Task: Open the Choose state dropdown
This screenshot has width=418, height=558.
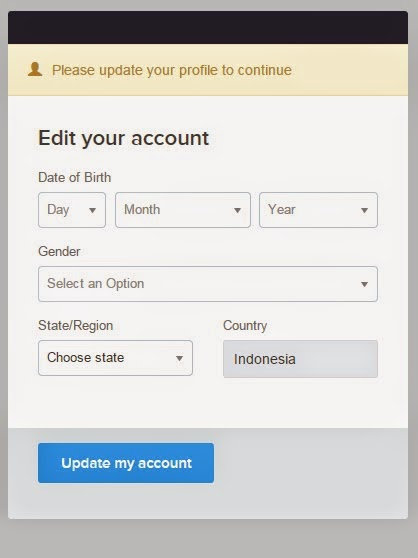Action: (x=115, y=358)
